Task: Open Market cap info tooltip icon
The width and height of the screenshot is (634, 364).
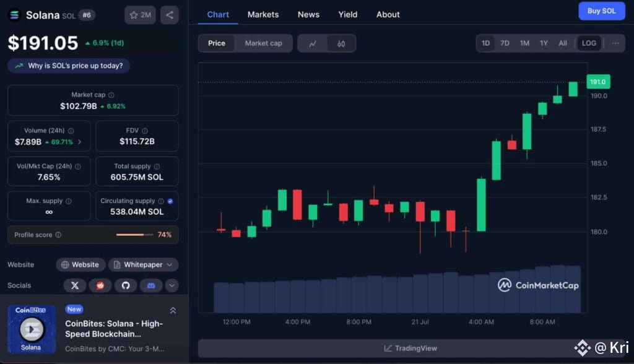Action: tap(111, 95)
